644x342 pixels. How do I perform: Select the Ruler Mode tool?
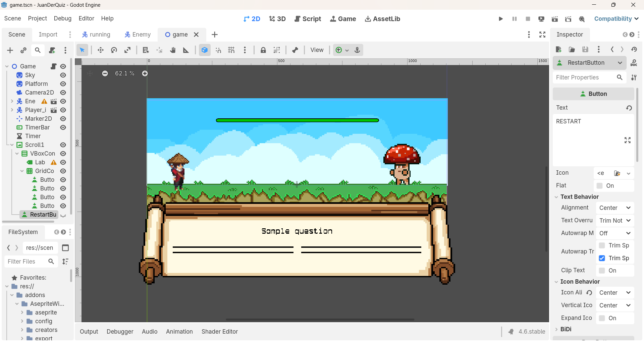[x=186, y=50]
